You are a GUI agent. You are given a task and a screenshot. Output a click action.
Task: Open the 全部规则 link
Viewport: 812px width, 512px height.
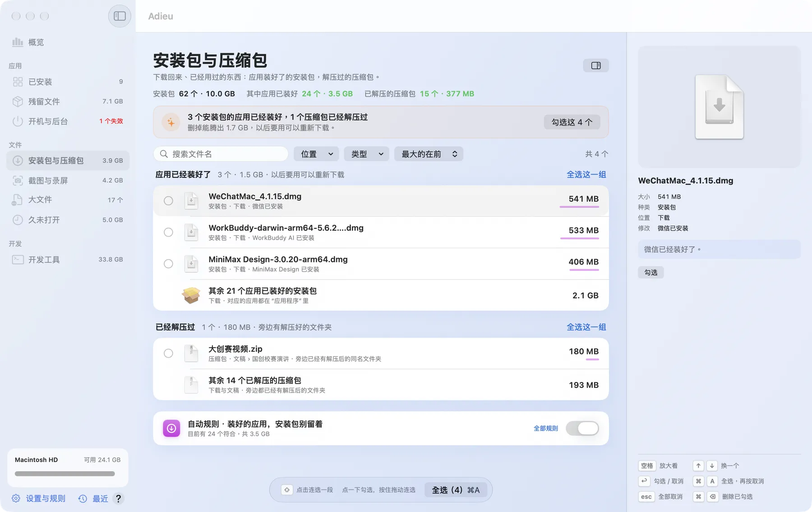tap(546, 428)
